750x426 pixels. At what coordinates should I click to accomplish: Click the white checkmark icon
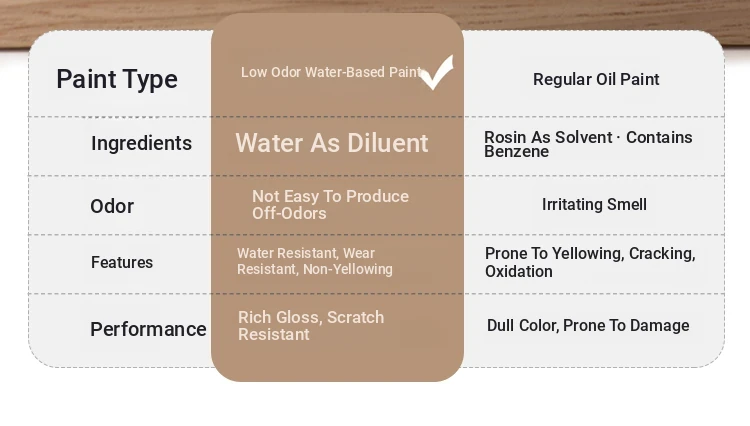coord(436,72)
